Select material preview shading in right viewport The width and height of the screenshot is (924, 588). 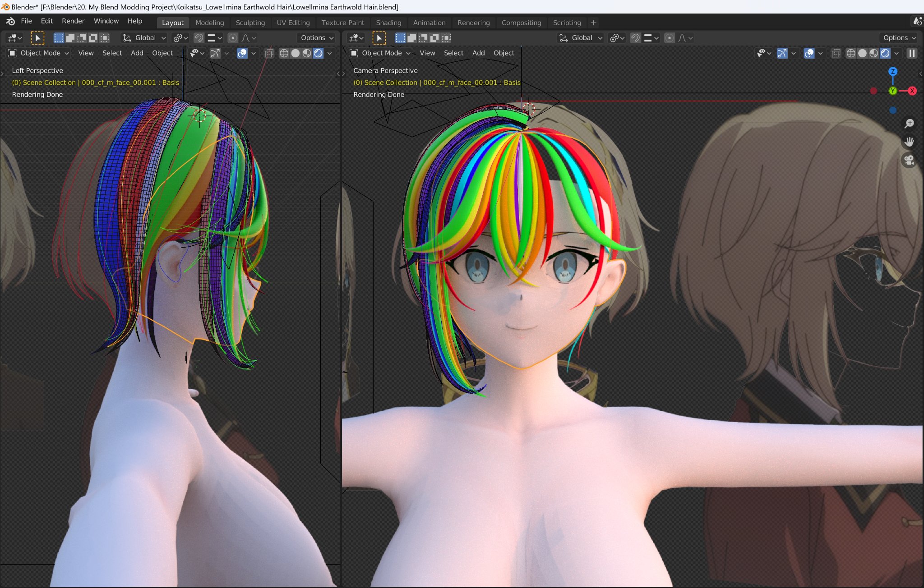pyautogui.click(x=873, y=53)
